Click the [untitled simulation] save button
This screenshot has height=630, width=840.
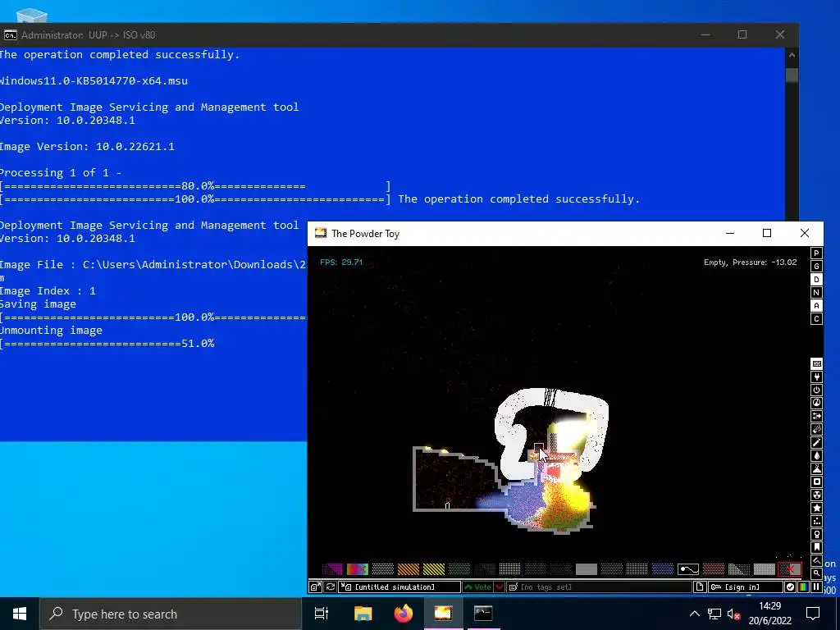coord(399,587)
